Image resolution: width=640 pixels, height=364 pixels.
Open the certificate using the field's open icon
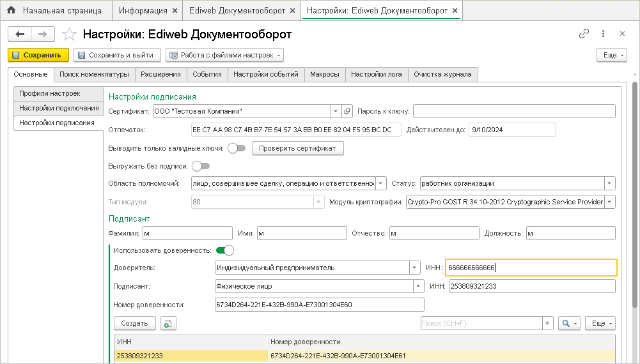pyautogui.click(x=347, y=111)
